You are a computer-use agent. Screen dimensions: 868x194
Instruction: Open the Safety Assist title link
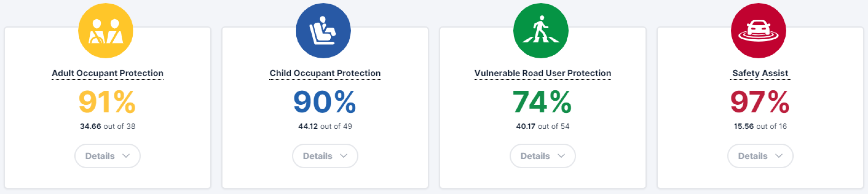tap(760, 73)
